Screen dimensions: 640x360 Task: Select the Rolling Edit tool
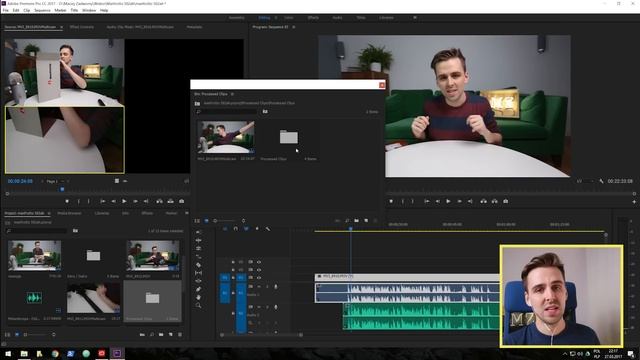tap(198, 248)
